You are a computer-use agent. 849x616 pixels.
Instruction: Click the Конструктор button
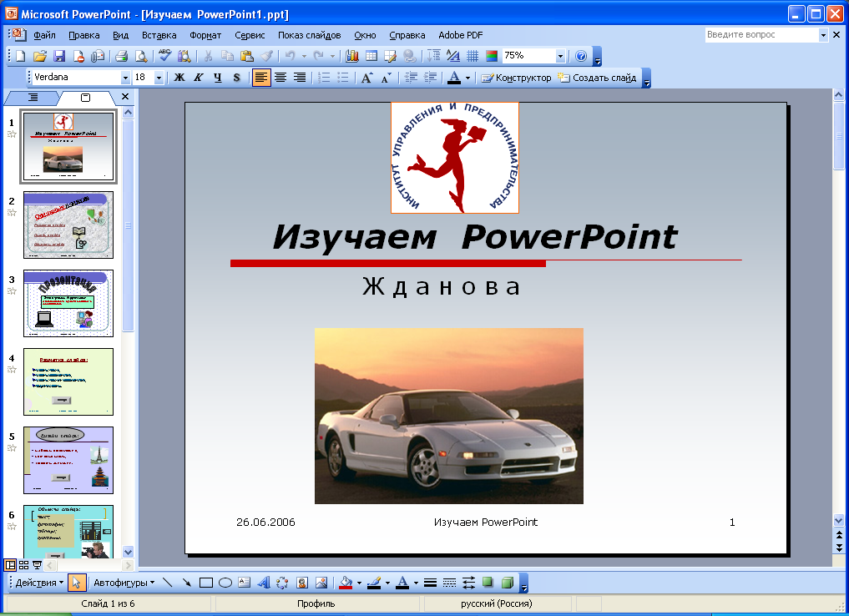(x=516, y=78)
